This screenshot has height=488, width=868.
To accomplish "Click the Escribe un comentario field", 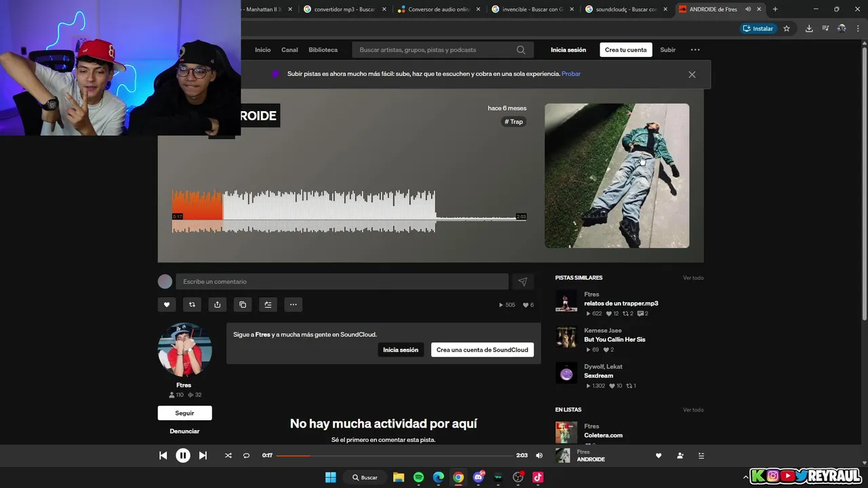I will 342,281.
